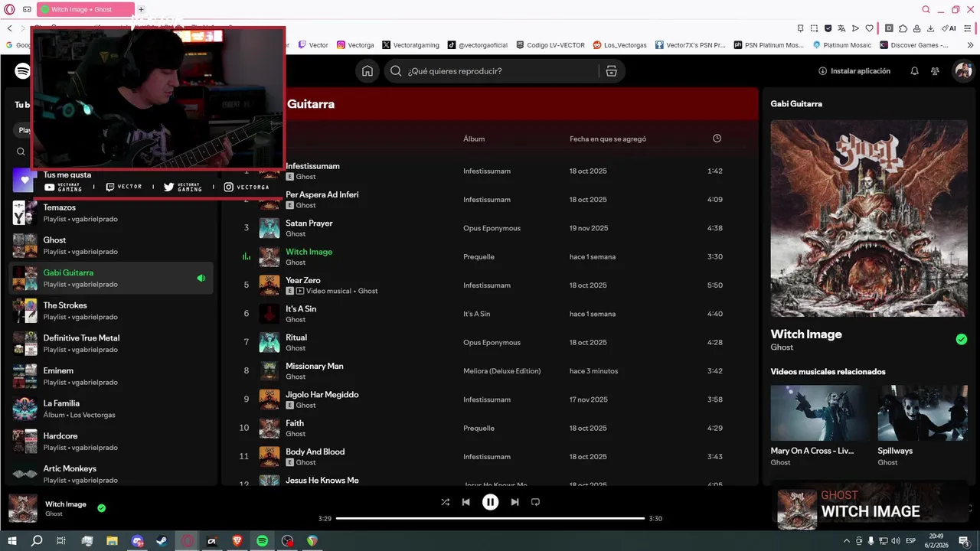Click the search magnifier in Spotify bar
The width and height of the screenshot is (980, 551).
click(x=396, y=71)
